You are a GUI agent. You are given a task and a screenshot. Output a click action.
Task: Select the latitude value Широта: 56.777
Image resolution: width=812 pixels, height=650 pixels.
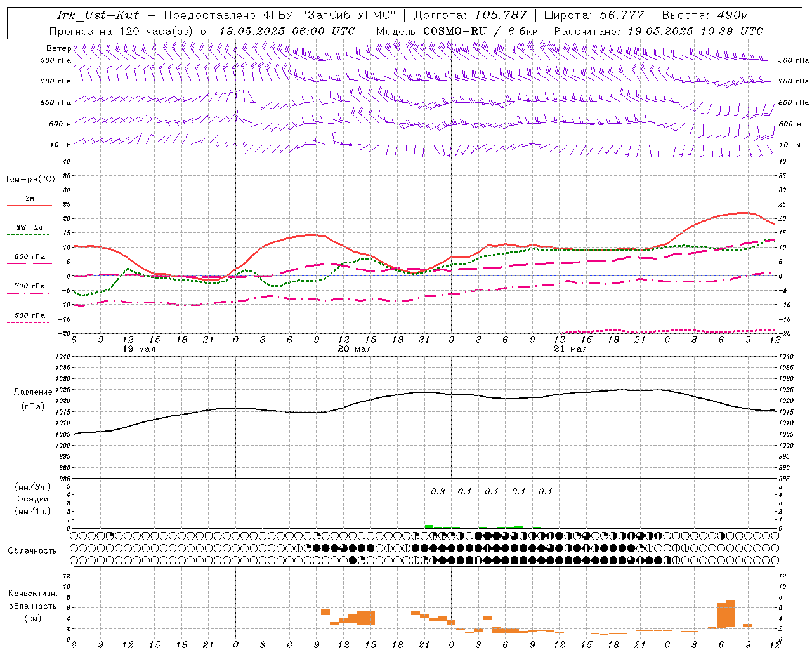[x=594, y=15]
